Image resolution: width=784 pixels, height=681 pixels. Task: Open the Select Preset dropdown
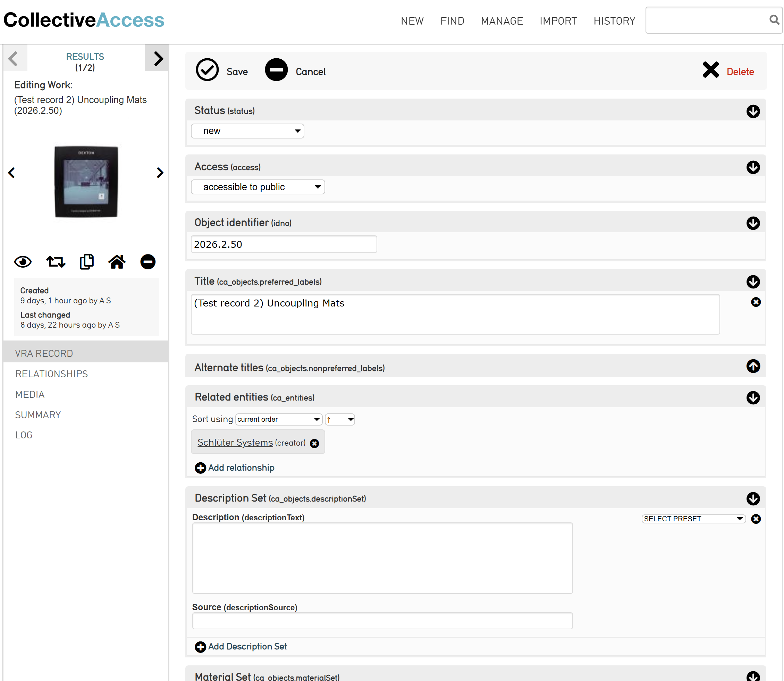[x=693, y=519]
